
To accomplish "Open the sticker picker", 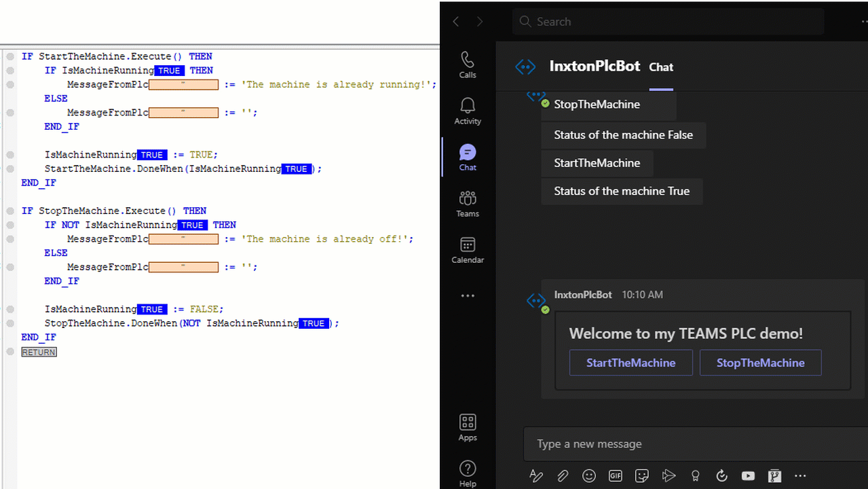I will pos(642,476).
